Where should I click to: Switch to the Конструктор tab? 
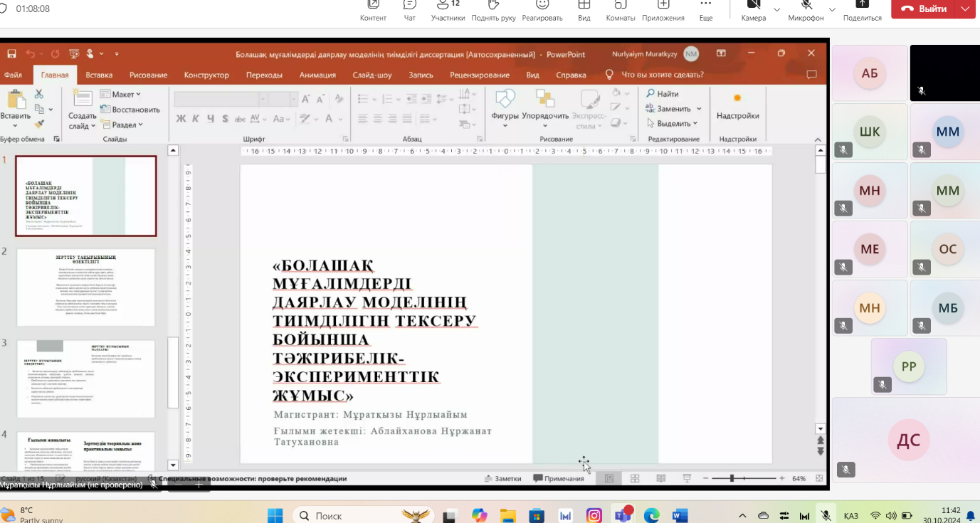pyautogui.click(x=206, y=75)
